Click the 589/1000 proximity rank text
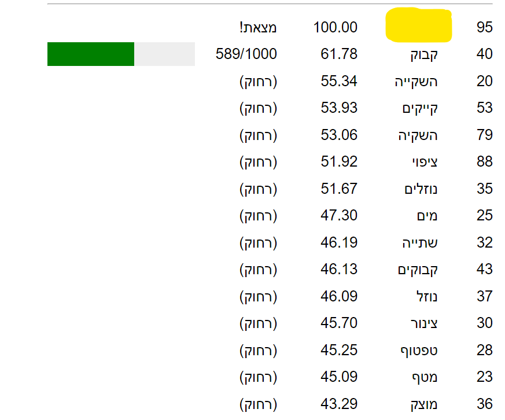The width and height of the screenshot is (505, 420). [x=246, y=54]
